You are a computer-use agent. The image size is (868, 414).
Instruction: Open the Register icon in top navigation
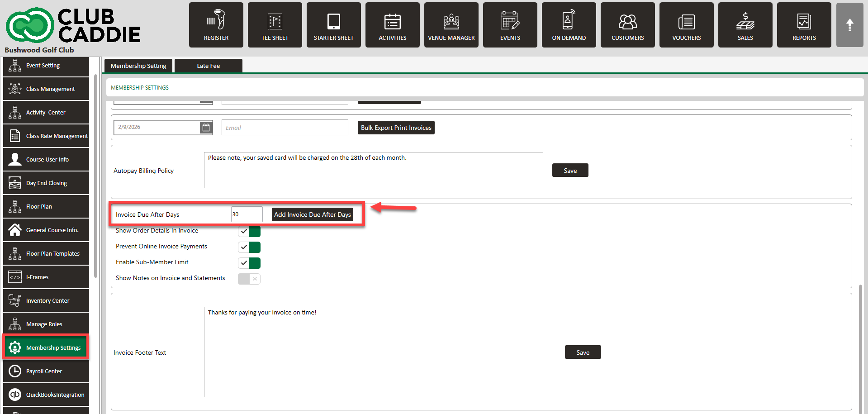216,25
